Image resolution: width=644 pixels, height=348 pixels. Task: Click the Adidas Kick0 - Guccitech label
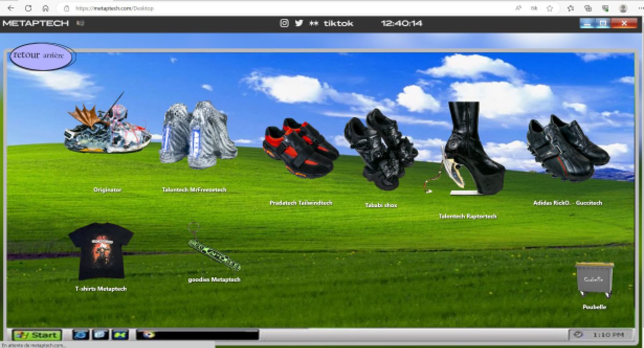point(568,203)
